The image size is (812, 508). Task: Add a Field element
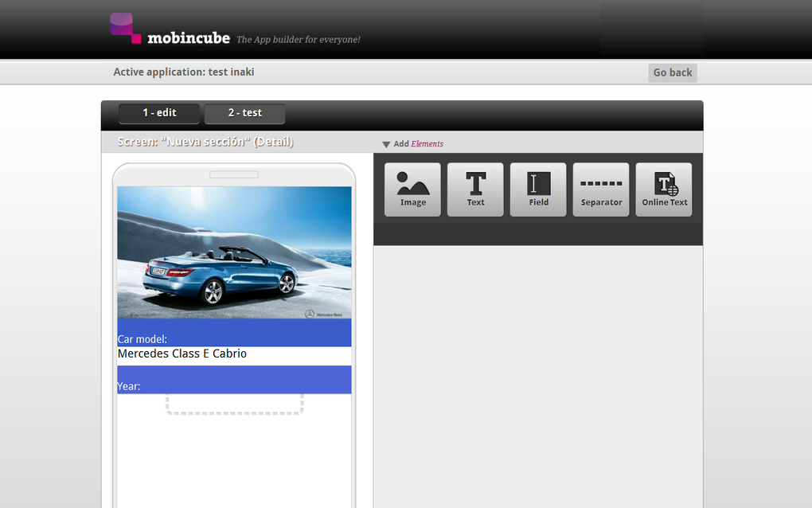538,190
